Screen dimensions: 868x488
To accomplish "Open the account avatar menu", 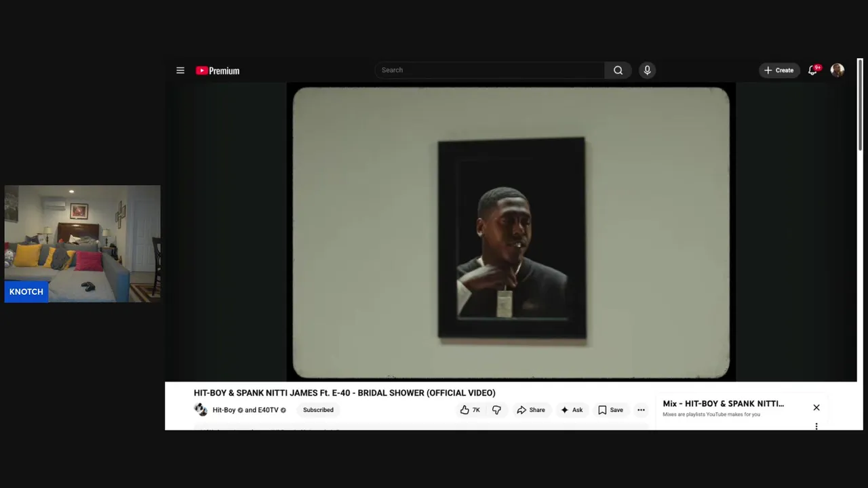I will (x=837, y=70).
